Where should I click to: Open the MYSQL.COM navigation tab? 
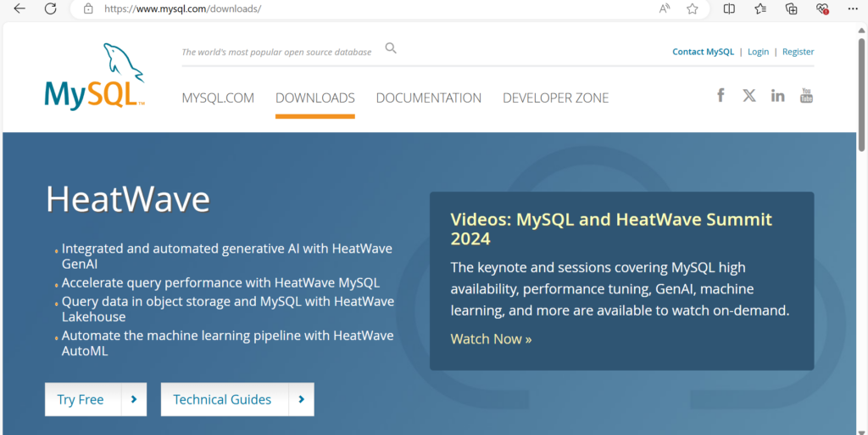218,98
